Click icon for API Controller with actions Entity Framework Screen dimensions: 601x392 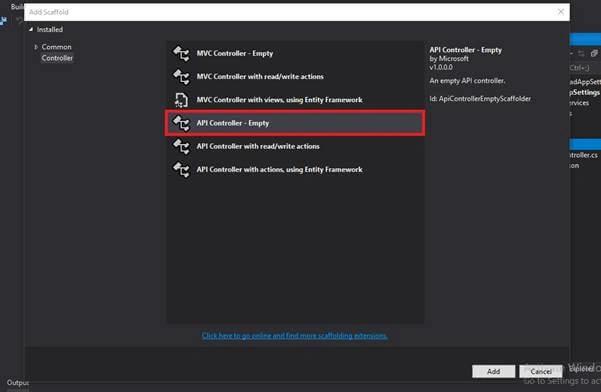181,170
